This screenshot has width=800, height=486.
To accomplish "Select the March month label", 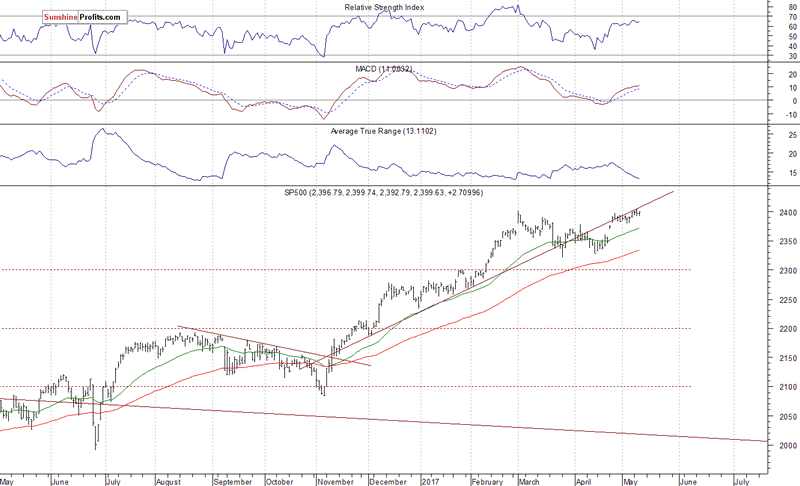I will point(529,481).
